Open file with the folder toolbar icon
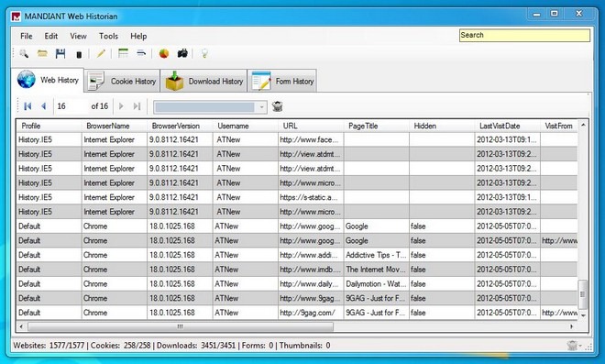This screenshot has height=364, width=605. click(42, 54)
